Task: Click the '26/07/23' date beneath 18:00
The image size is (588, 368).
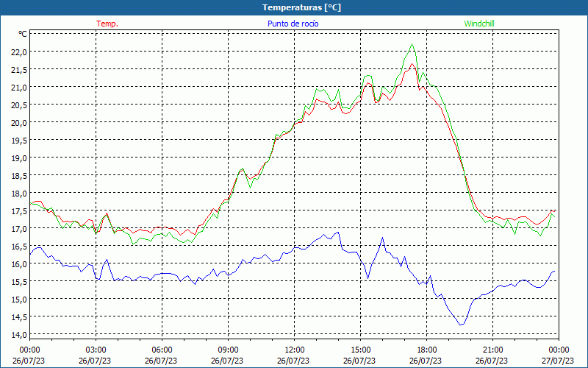Action: (x=426, y=361)
